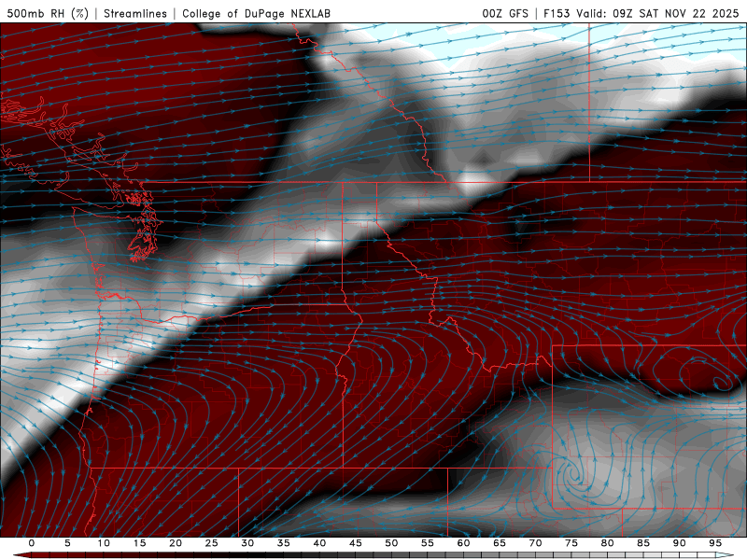Click the "10" label on the colorbar
Screen dimensions: 747x560
(x=104, y=543)
